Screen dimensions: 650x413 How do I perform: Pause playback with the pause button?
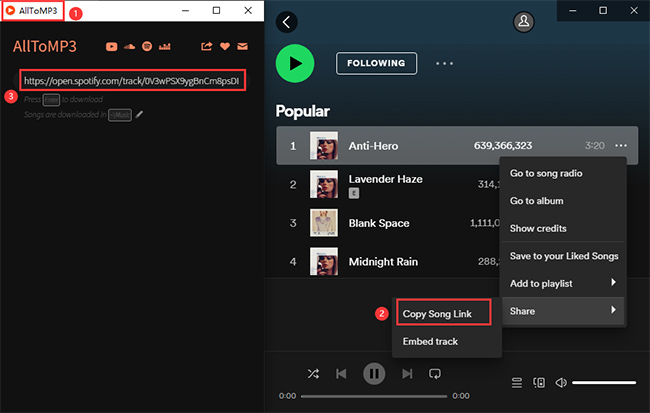click(x=374, y=374)
